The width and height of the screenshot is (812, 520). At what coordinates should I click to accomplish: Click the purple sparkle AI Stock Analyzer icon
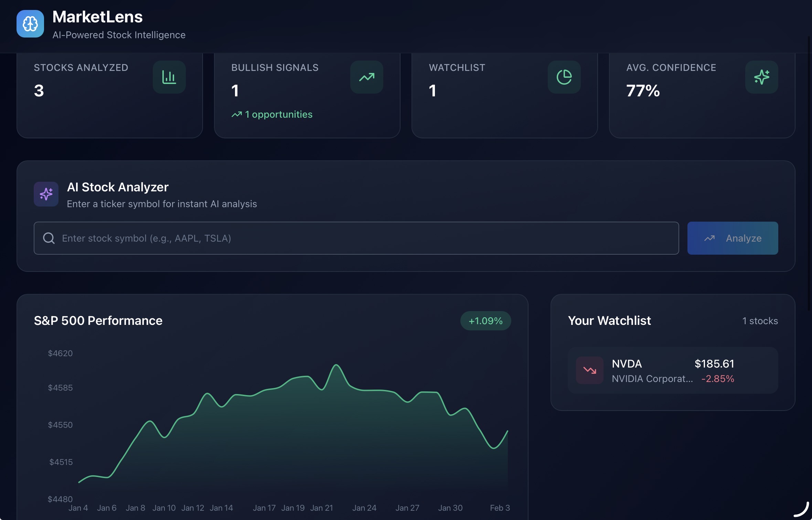coord(46,194)
